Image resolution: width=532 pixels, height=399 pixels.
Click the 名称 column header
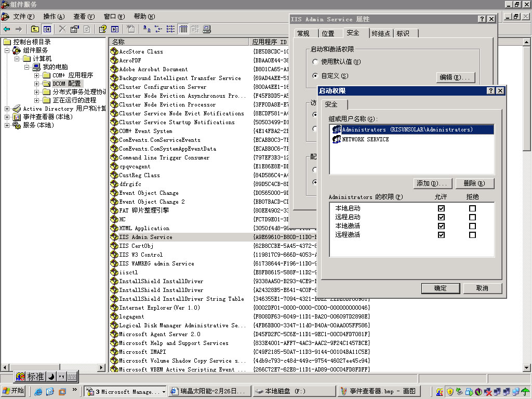[x=179, y=42]
